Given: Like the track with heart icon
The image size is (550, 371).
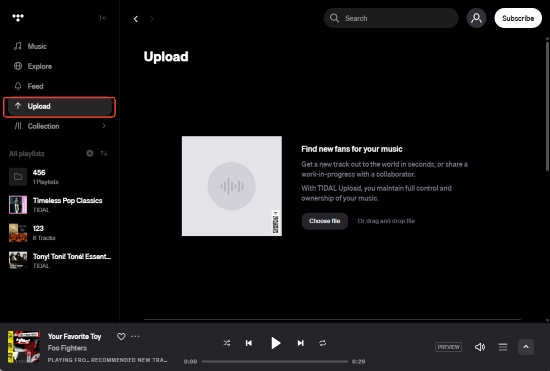Looking at the screenshot, I should tap(121, 337).
